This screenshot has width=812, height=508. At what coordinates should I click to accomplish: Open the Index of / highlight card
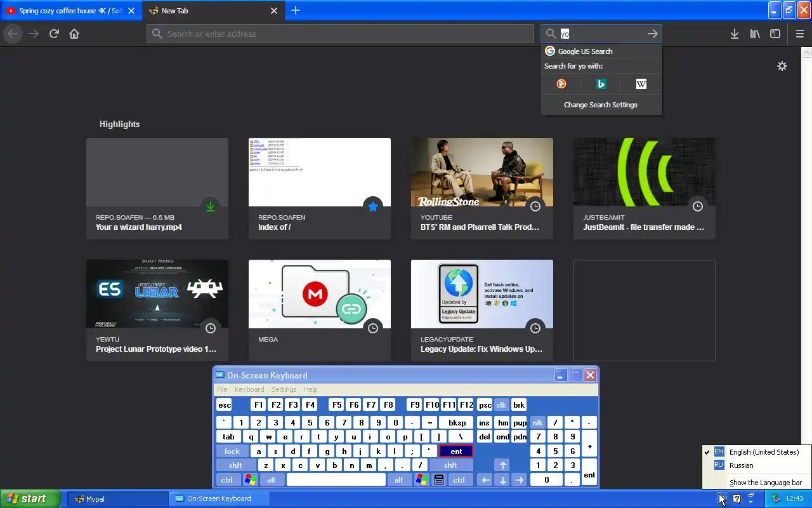(x=320, y=189)
